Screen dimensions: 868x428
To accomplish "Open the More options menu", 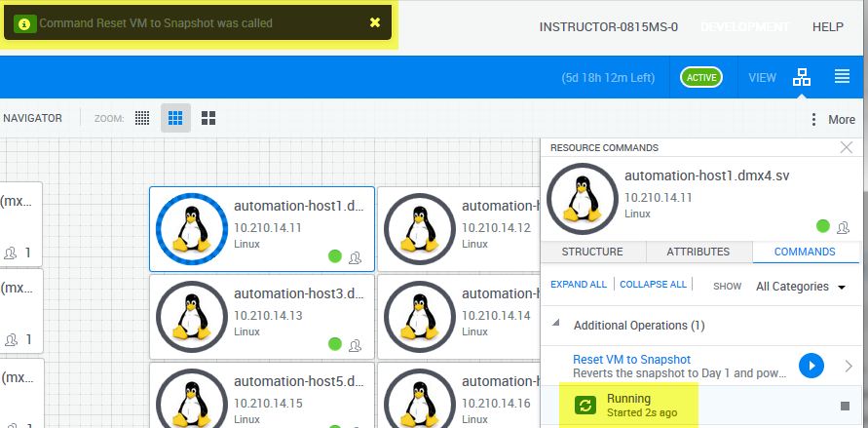I will [x=833, y=120].
